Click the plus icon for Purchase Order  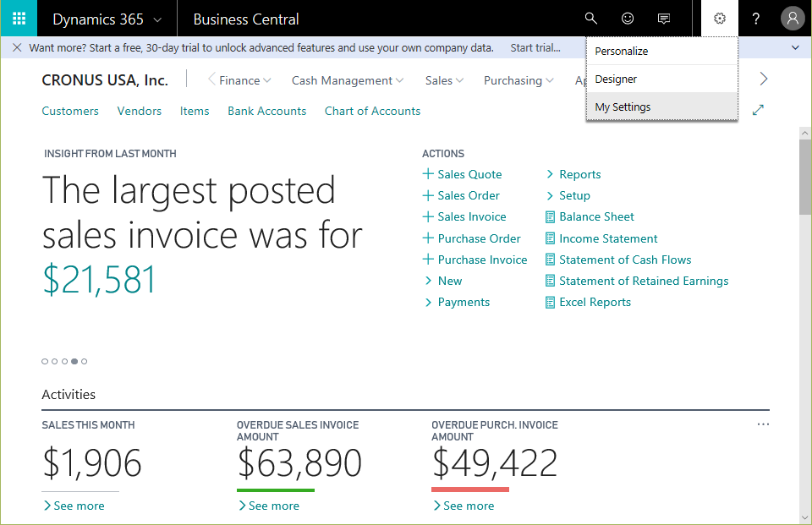[x=428, y=238]
